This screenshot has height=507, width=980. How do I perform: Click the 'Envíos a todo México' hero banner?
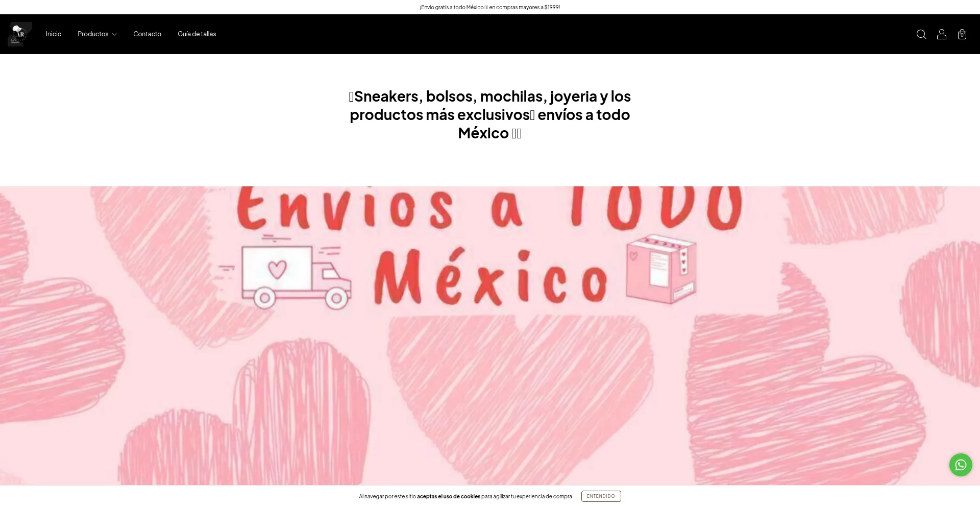[490, 335]
